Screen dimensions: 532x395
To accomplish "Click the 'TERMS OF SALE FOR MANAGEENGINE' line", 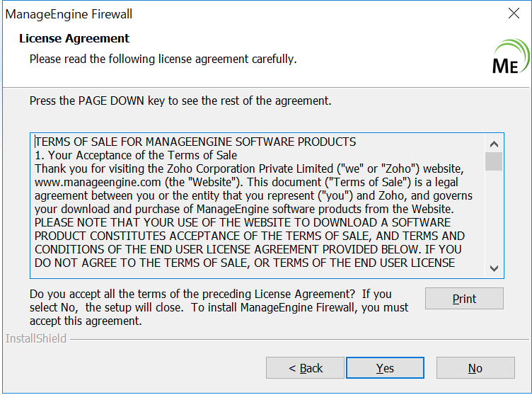I will click(x=195, y=142).
